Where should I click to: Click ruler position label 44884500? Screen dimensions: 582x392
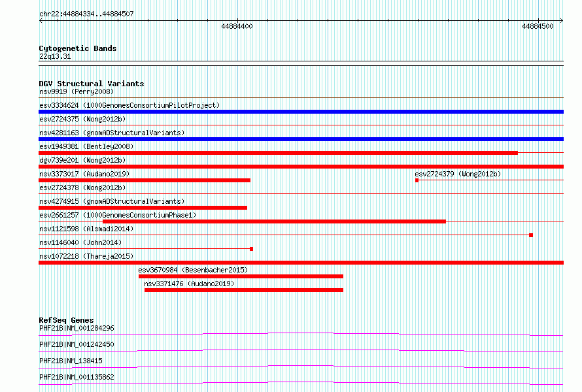[538, 26]
